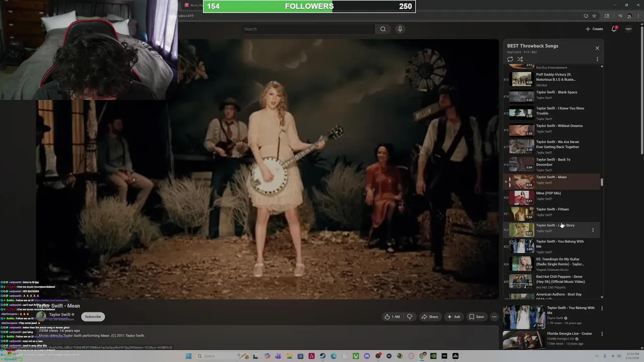Open volume control in system tray
644x362 pixels.
[x=619, y=355]
